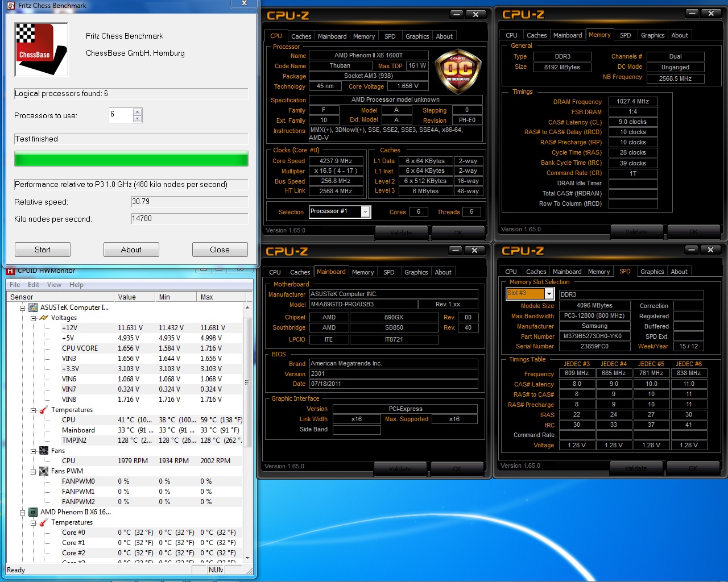Open the View menu in HWMonitor

54,285
